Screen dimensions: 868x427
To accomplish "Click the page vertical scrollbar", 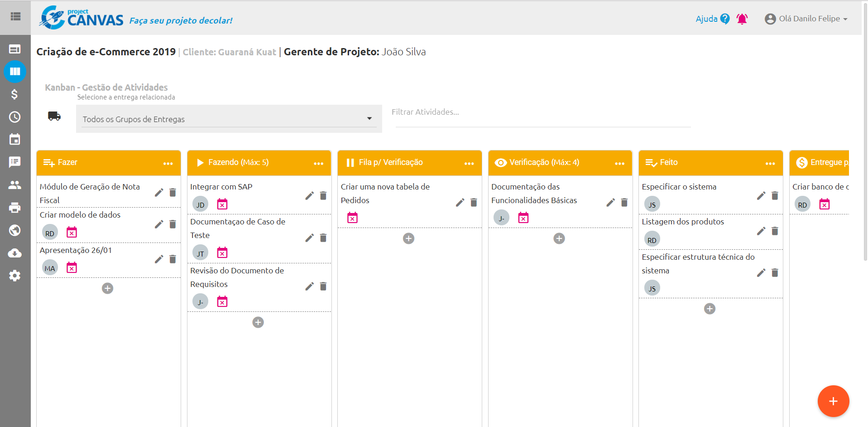I will click(x=865, y=131).
